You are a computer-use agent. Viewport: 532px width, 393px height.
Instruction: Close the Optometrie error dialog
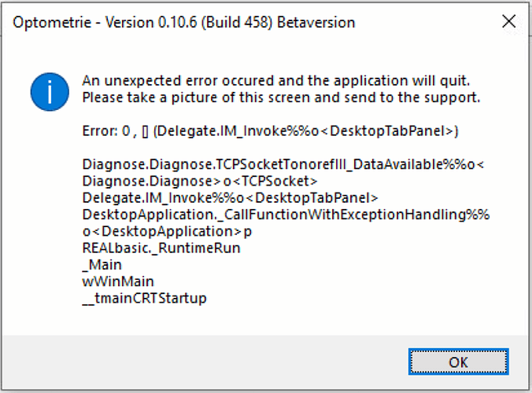508,22
